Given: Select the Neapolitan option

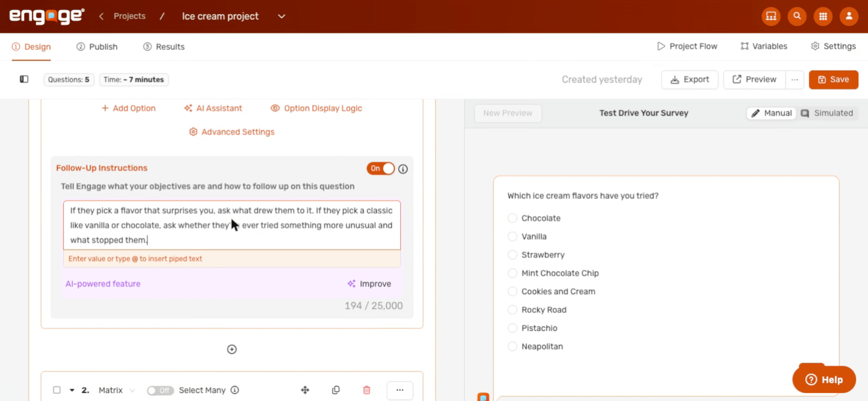Looking at the screenshot, I should tap(512, 346).
